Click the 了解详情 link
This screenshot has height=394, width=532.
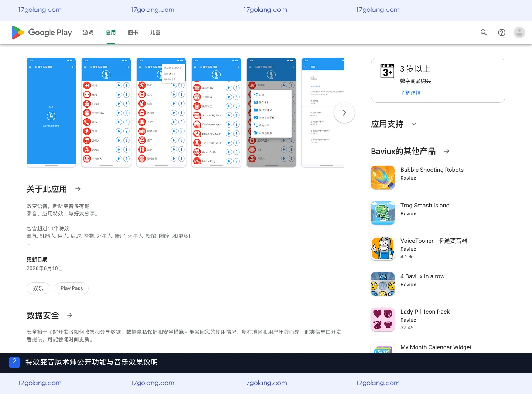tap(410, 93)
